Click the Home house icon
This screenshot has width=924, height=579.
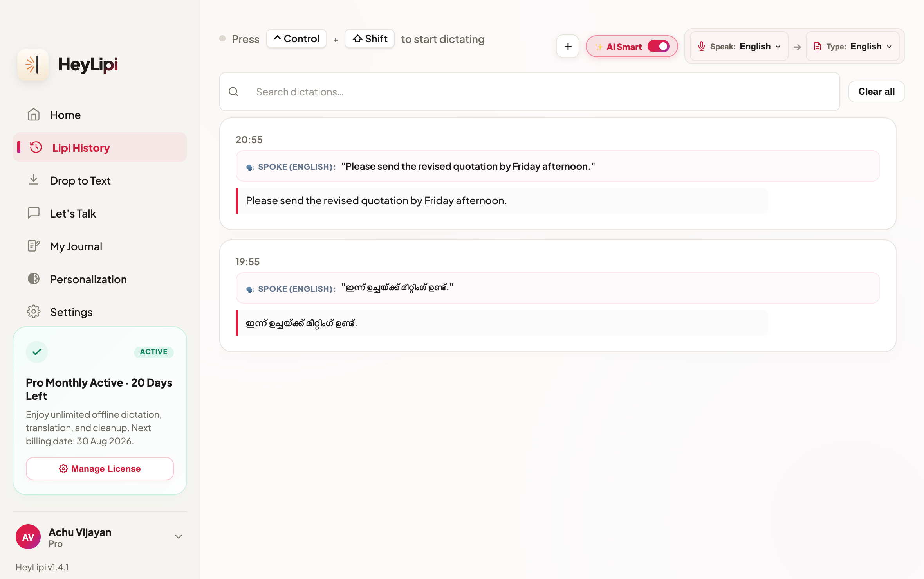pos(34,115)
